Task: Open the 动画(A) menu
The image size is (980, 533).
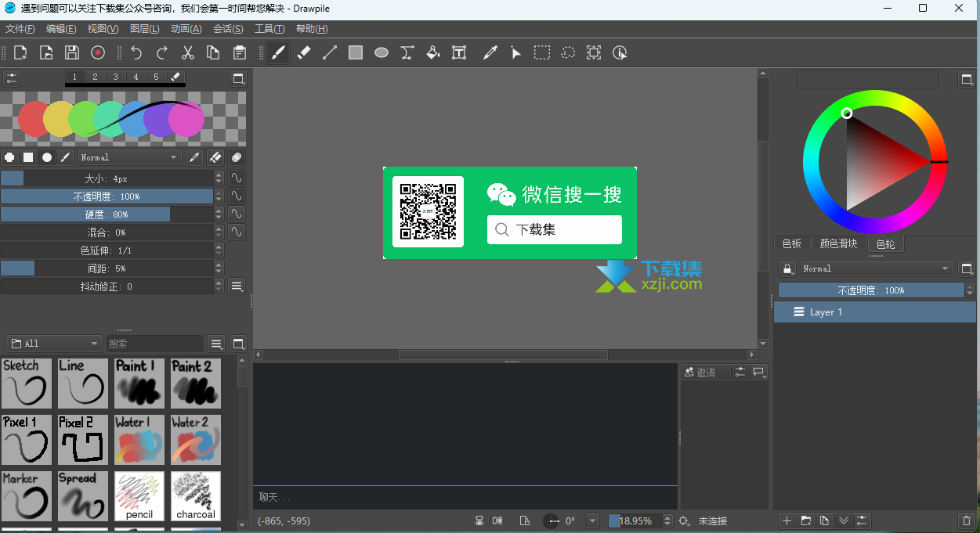Action: 186,29
